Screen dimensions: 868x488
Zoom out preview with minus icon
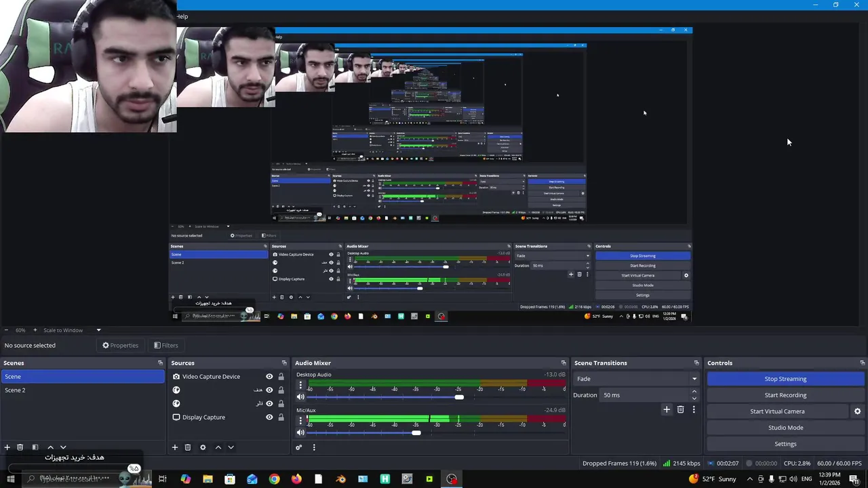click(x=6, y=330)
